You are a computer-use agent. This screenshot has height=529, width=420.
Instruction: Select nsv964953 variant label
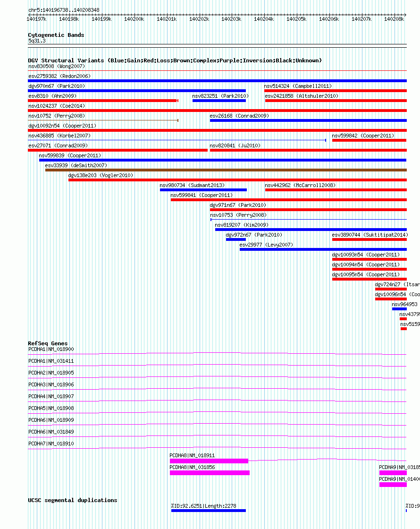405,304
